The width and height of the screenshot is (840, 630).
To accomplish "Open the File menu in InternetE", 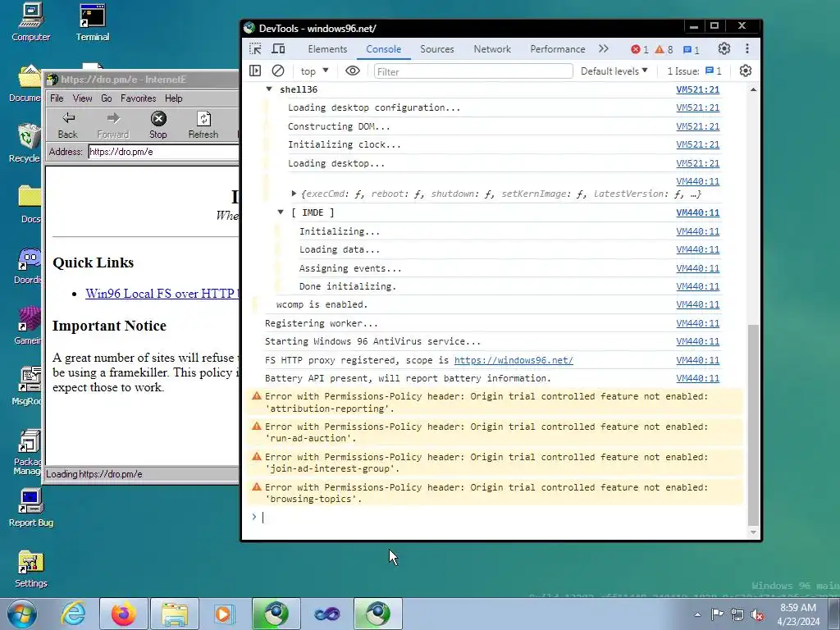I will [57, 98].
